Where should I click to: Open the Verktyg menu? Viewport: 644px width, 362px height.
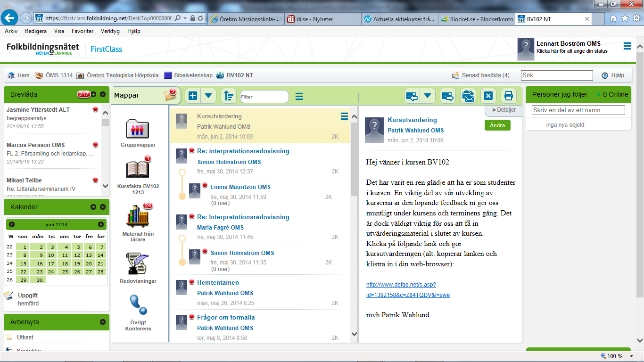[110, 31]
